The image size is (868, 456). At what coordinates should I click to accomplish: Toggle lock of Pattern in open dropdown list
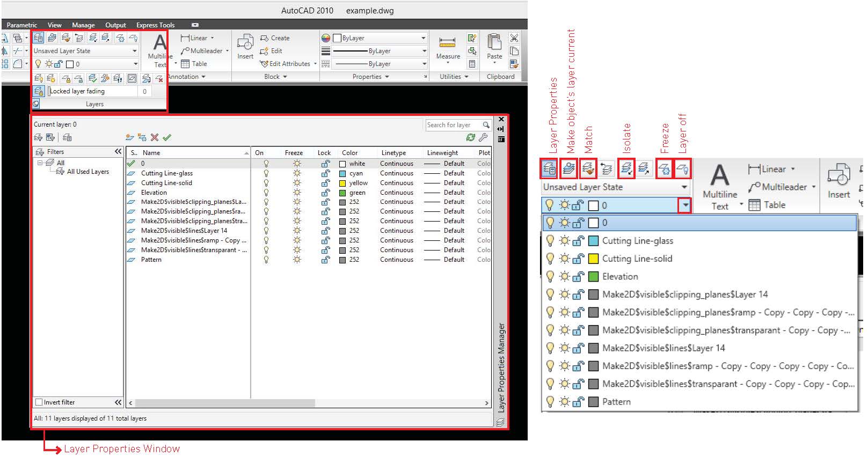[578, 402]
